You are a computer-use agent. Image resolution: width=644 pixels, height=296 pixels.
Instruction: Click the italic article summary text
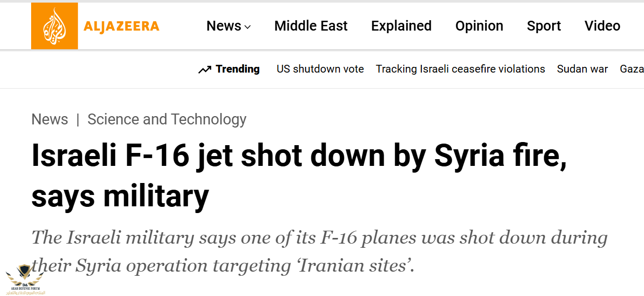click(319, 238)
